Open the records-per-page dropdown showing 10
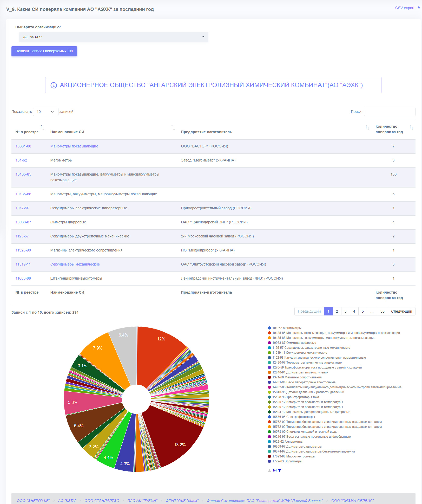Viewport: 422px width, 504px height. pyautogui.click(x=45, y=112)
